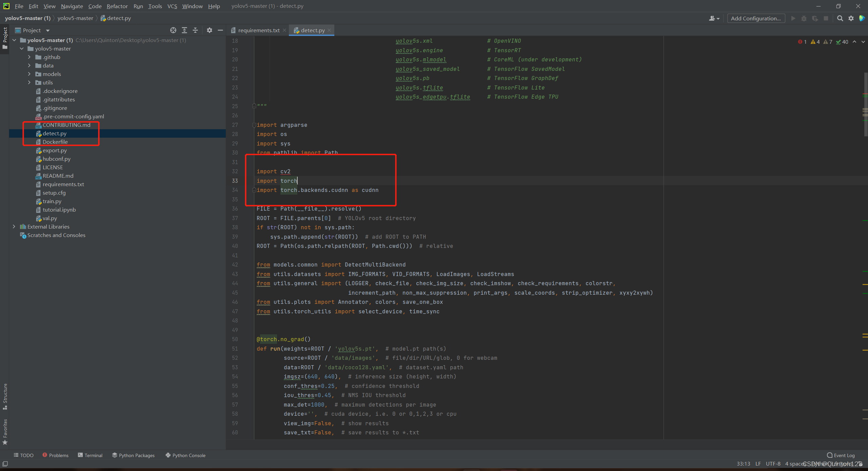Screen dimensions: 868x471
Task: Click the Search Everywhere magnifier icon
Action: 840,18
